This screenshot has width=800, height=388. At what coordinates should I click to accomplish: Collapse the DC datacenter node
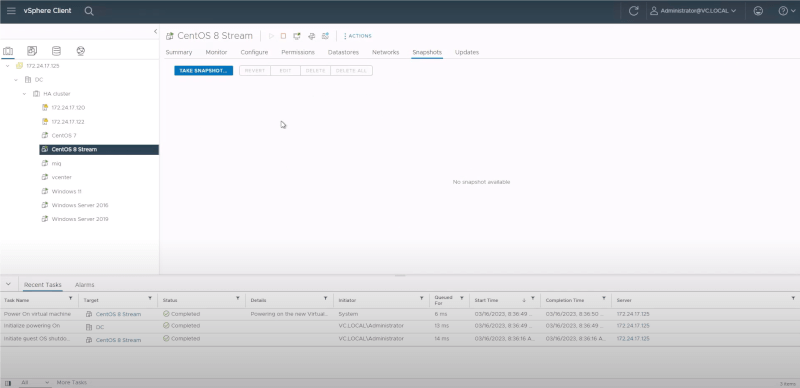[16, 80]
